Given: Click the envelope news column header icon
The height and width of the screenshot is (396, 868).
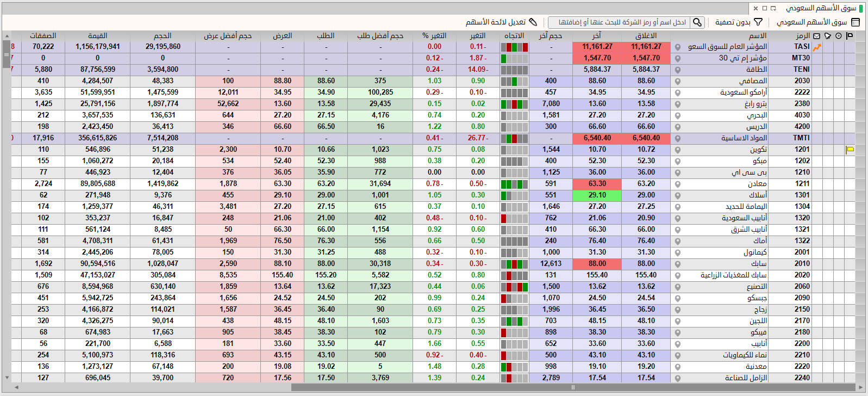Looking at the screenshot, I should pos(817,36).
